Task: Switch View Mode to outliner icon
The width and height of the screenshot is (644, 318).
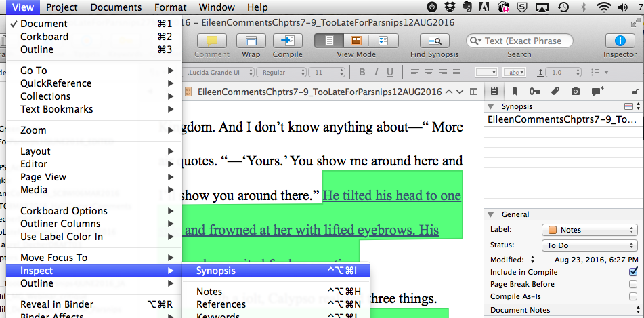Action: point(383,41)
